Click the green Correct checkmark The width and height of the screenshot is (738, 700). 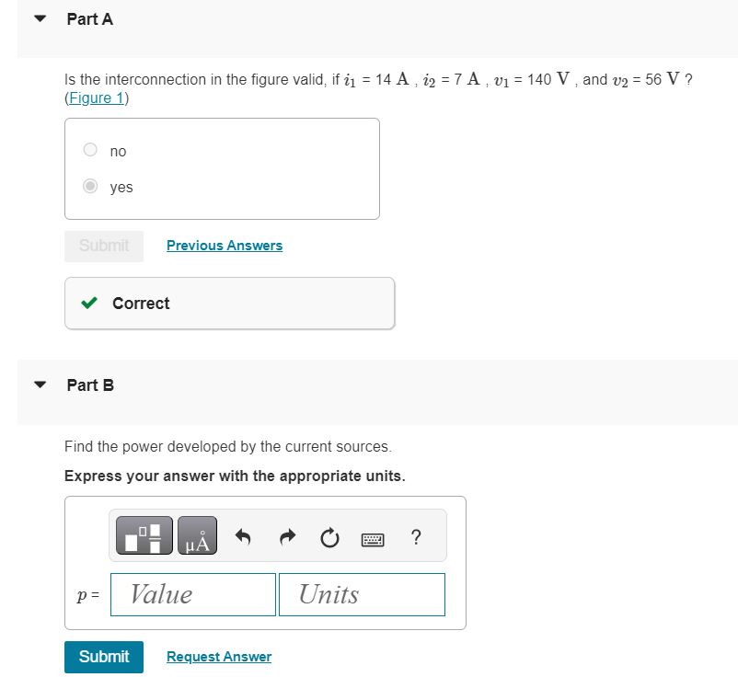coord(90,303)
